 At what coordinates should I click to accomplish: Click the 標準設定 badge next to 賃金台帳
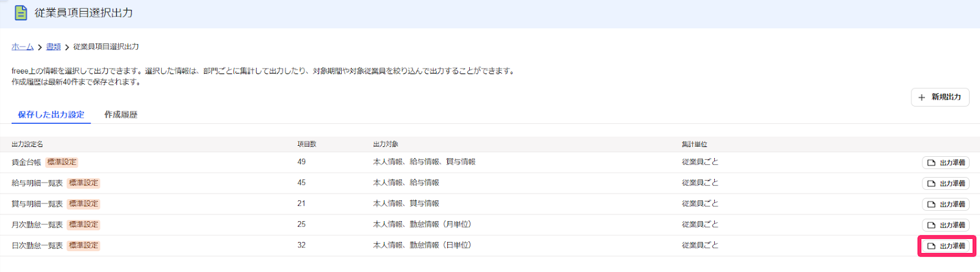point(62,162)
